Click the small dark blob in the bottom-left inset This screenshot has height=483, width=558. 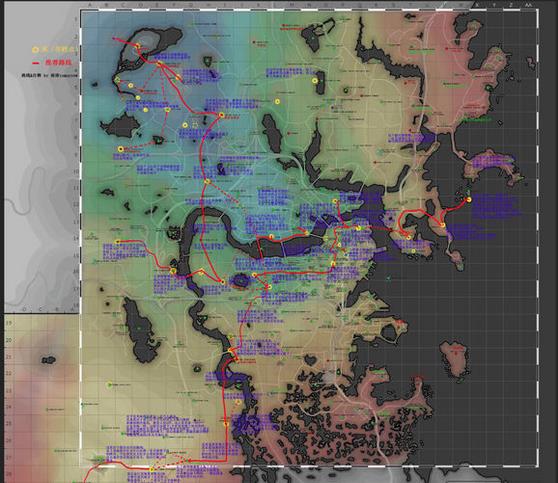pos(48,360)
